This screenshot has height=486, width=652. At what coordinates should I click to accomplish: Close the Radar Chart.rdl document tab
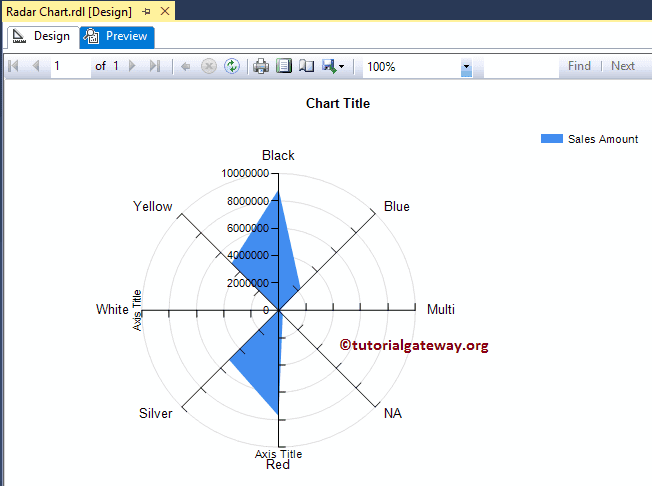tap(165, 11)
